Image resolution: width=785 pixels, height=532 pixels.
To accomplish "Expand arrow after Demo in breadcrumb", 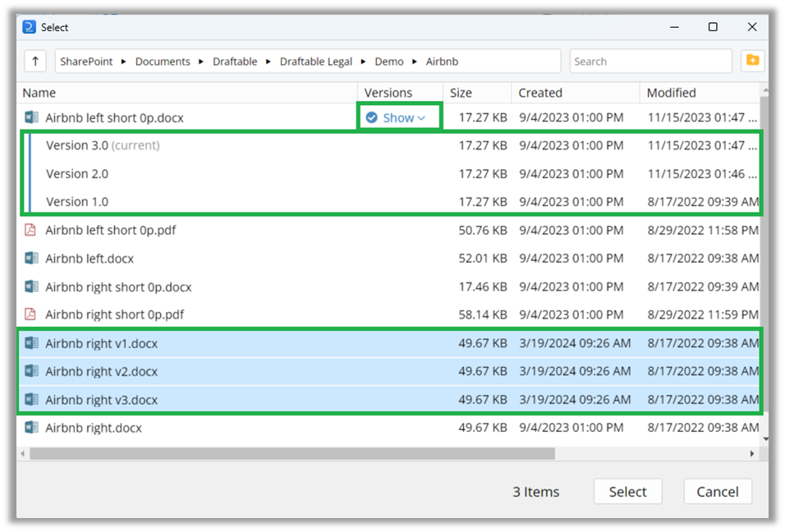I will (415, 62).
